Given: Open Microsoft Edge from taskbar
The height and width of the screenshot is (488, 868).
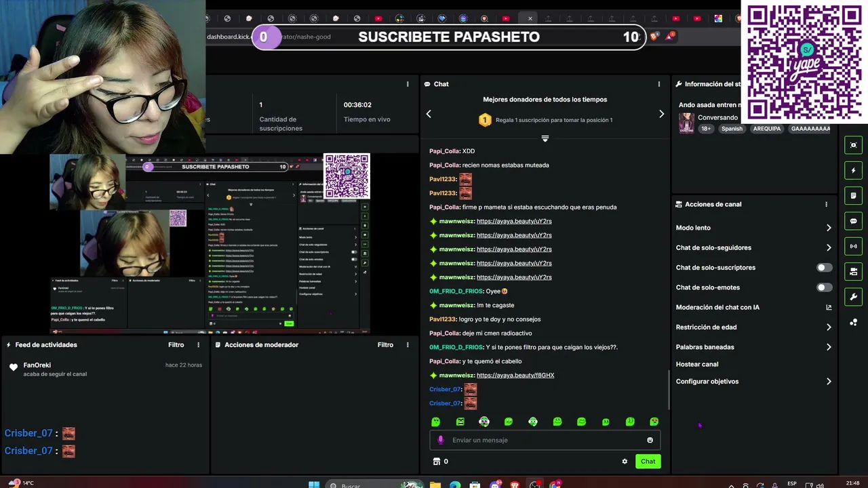Looking at the screenshot, I should click(x=455, y=485).
